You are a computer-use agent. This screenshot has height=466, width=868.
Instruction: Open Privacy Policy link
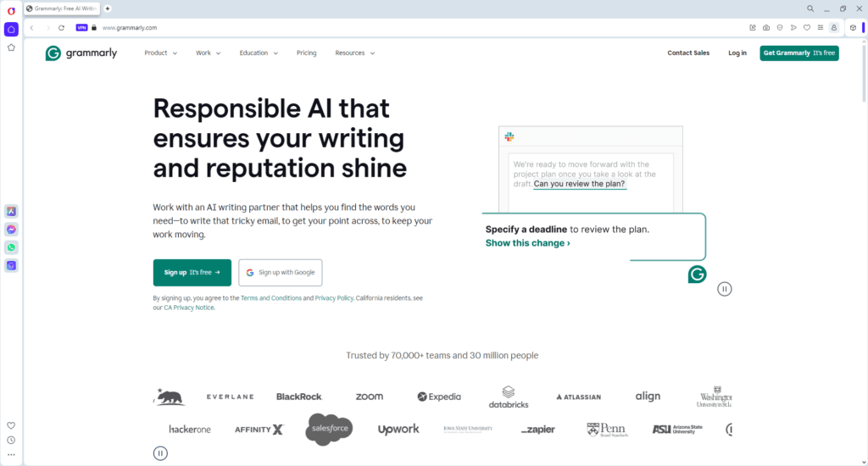334,297
